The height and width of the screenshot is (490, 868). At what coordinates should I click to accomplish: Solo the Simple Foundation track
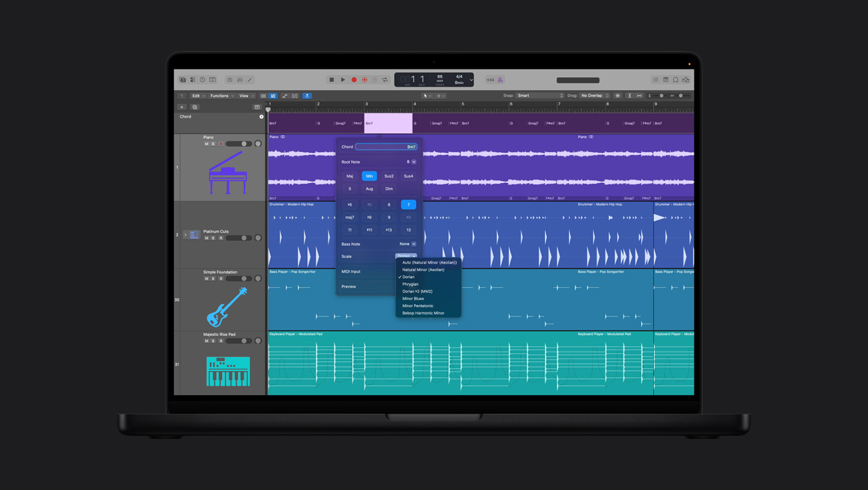(x=214, y=278)
